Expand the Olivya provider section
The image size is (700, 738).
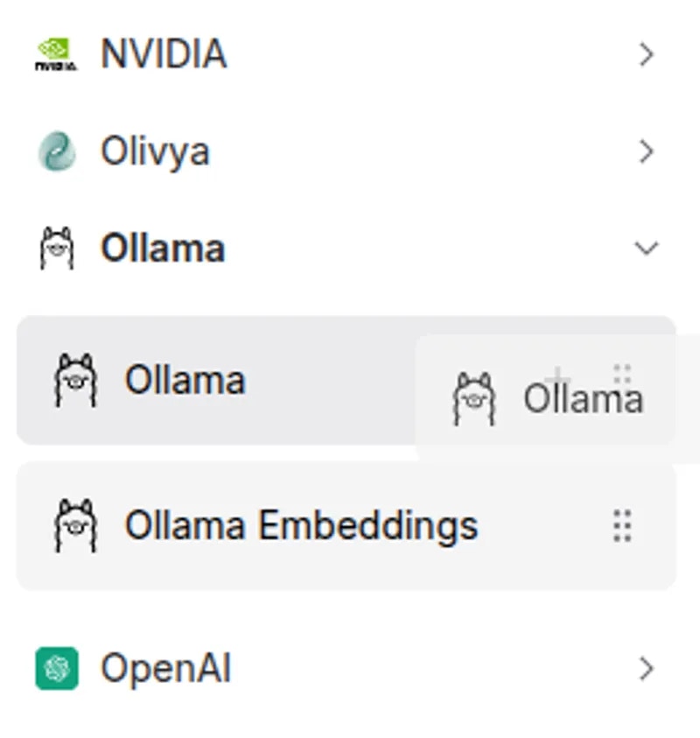(x=646, y=151)
